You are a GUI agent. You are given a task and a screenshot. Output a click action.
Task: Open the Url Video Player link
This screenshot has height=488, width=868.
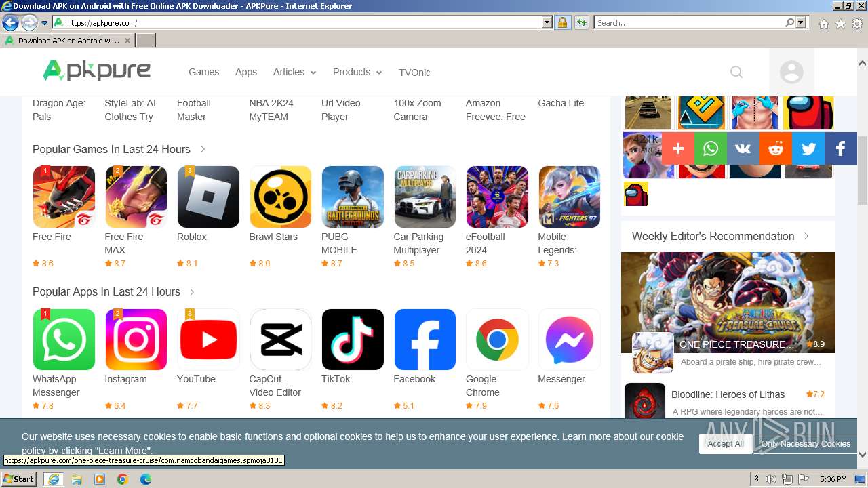tap(341, 110)
